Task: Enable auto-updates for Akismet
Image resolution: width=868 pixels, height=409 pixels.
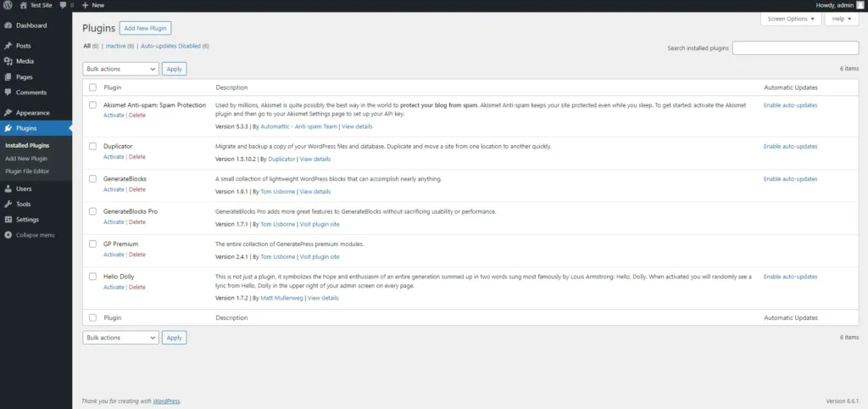Action: click(790, 105)
